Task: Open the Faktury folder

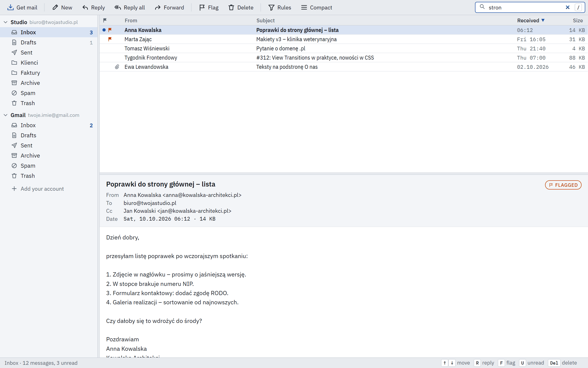Action: tap(49, 73)
